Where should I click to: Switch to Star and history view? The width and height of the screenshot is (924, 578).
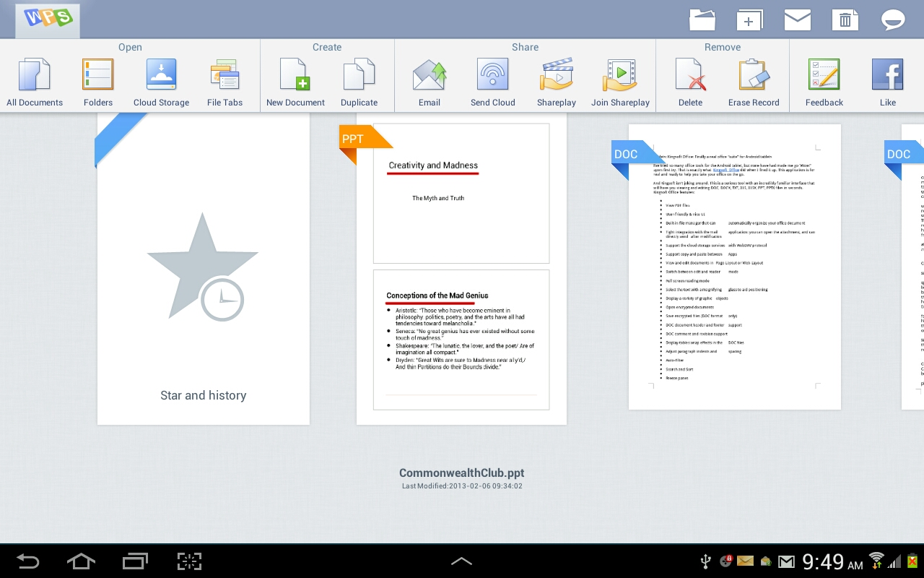click(x=203, y=275)
